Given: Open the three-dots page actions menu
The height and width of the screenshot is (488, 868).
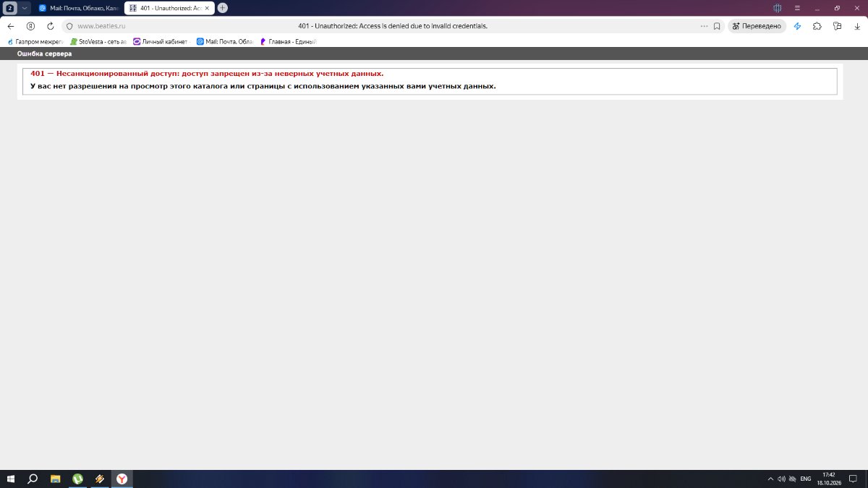Looking at the screenshot, I should click(704, 26).
